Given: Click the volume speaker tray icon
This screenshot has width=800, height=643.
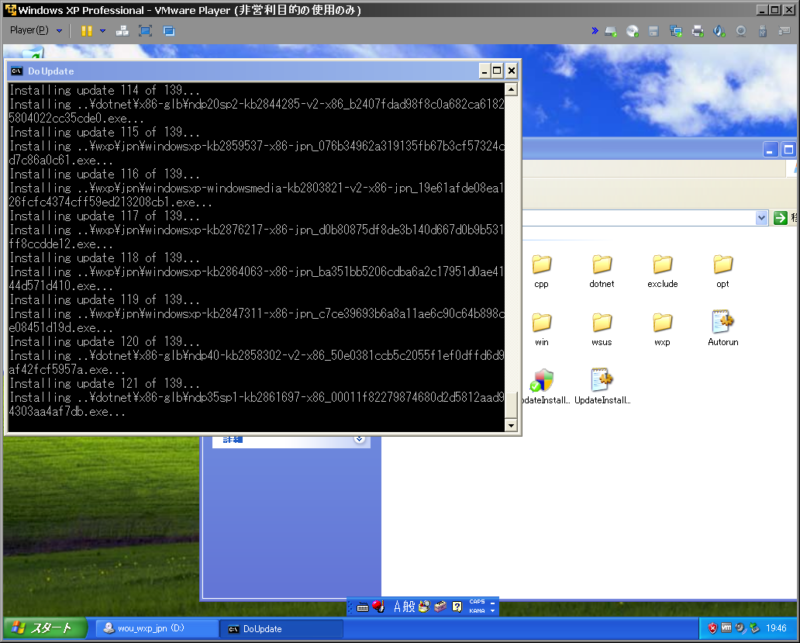Looking at the screenshot, I should [x=740, y=628].
